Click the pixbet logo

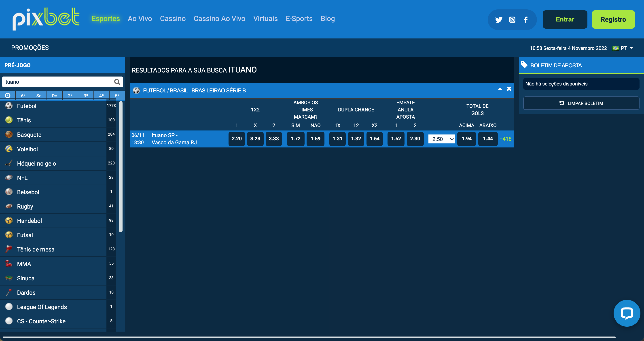tap(46, 19)
